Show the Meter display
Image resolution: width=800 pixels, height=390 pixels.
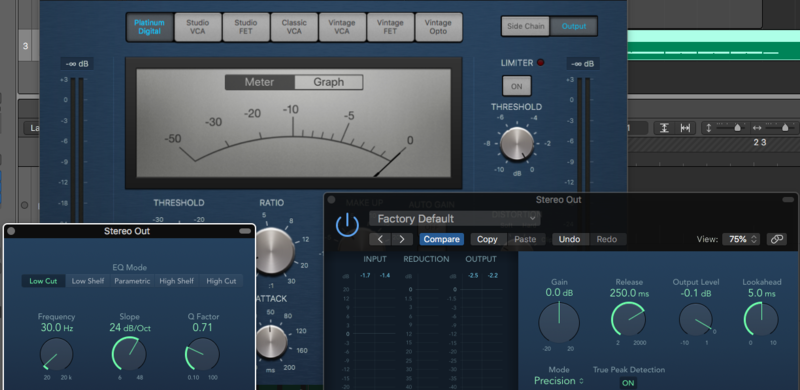tap(260, 82)
